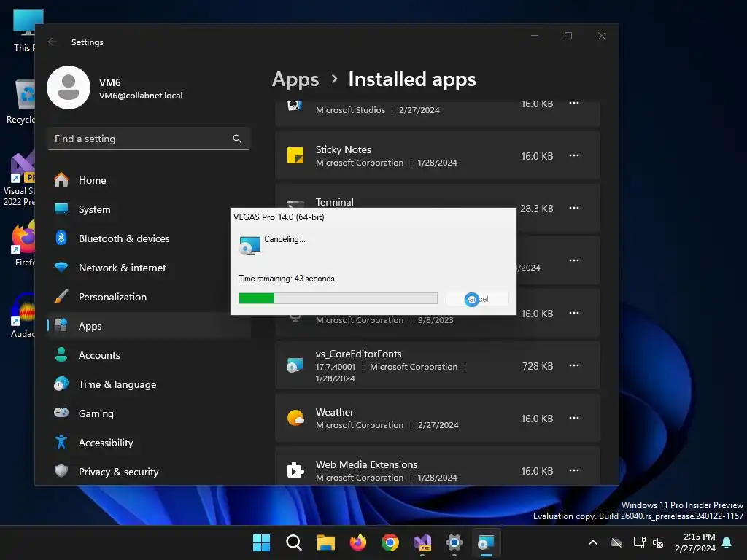This screenshot has width=747, height=560.
Task: Open Accounts settings
Action: [149, 355]
